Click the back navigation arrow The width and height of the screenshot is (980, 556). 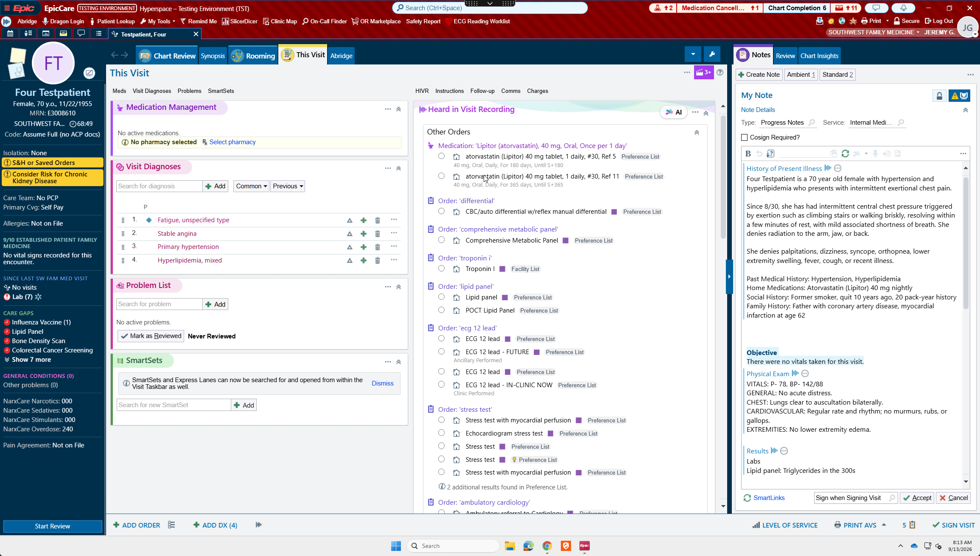tap(114, 55)
